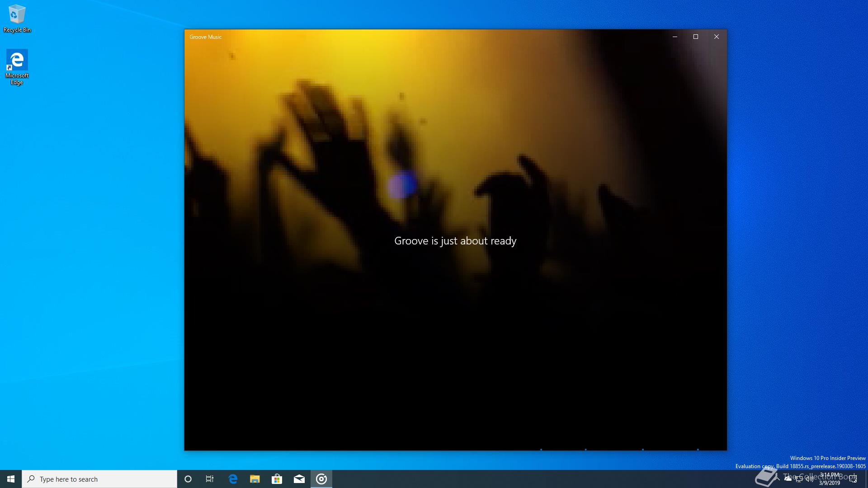Screen dimensions: 868x488
Task: Select the Microsoft Edge desktop shortcut
Action: pos(17,67)
